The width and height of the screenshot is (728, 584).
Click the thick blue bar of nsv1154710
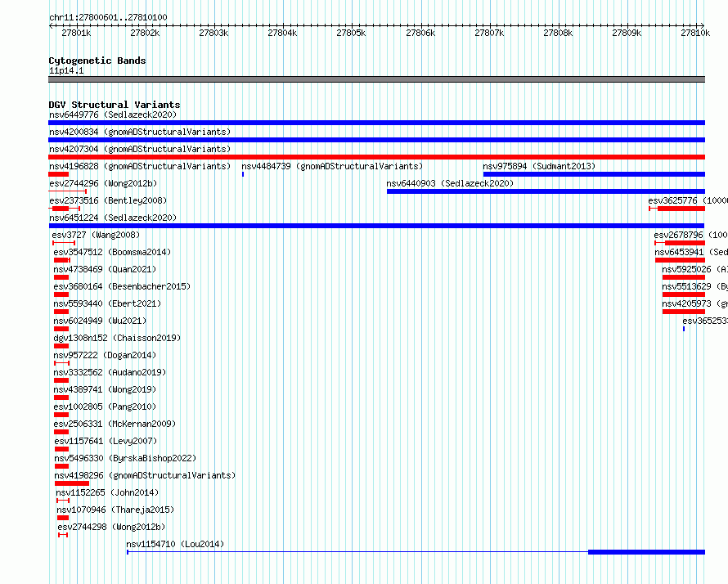646,552
